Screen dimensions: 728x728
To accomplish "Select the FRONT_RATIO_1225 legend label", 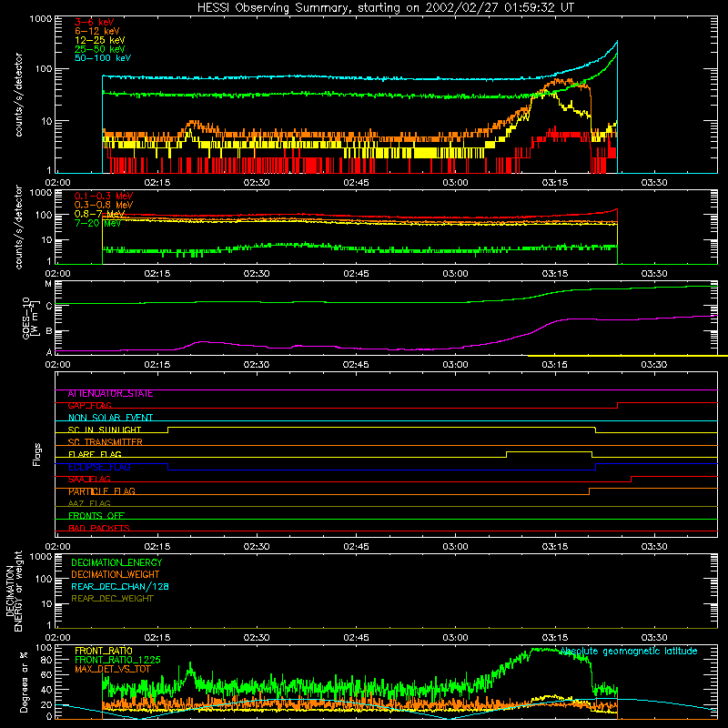I will (x=117, y=660).
